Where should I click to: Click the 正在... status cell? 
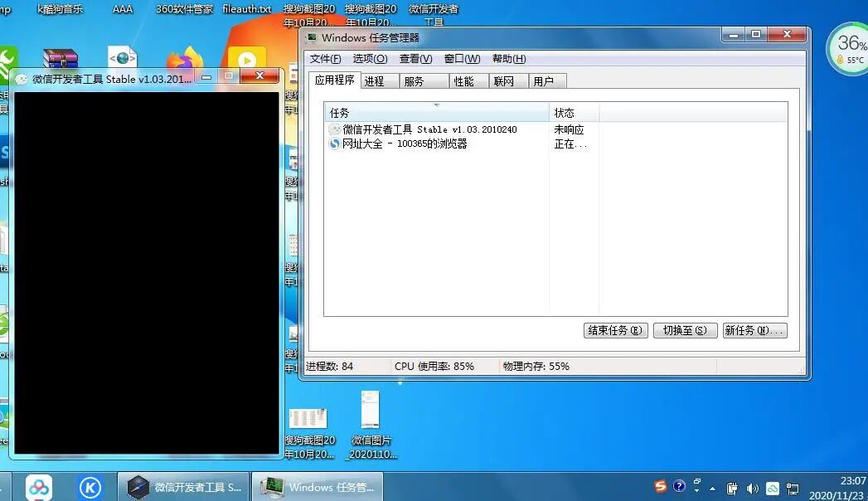click(x=570, y=144)
